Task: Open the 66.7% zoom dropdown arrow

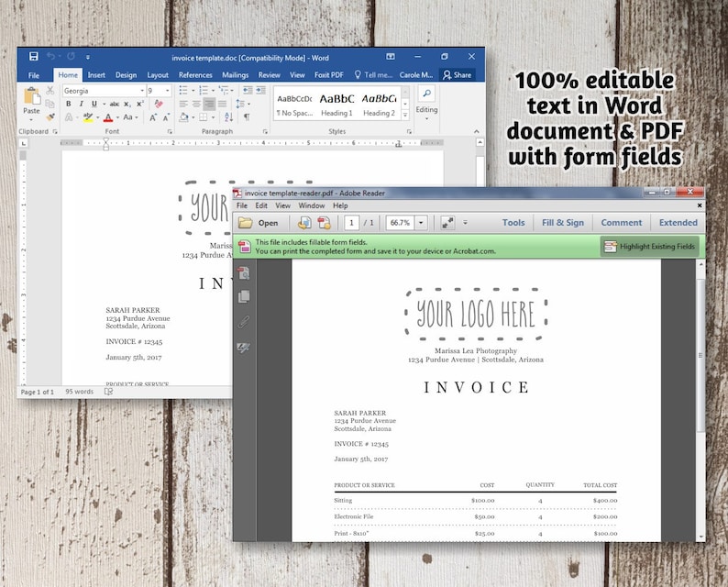Action: pyautogui.click(x=421, y=223)
